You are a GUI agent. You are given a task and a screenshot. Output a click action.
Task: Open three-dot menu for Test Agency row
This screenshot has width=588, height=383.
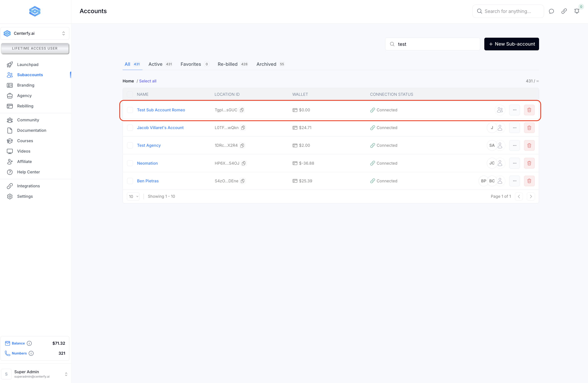514,145
